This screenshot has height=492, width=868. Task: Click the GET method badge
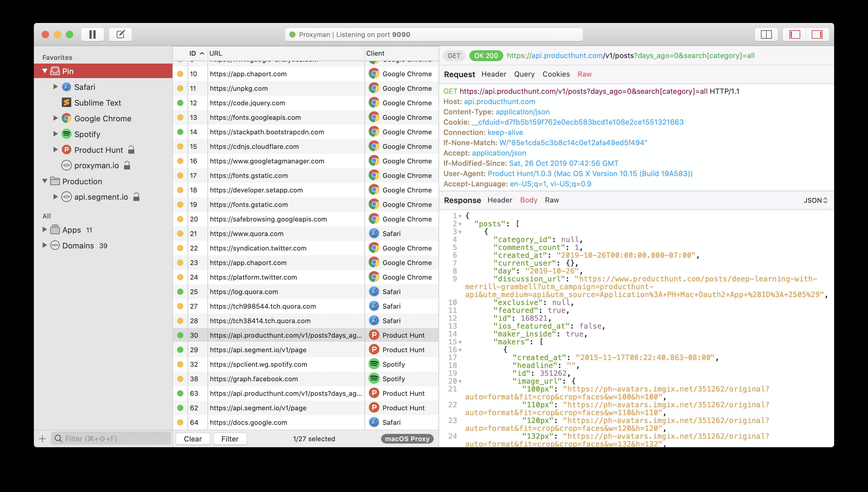tap(454, 56)
